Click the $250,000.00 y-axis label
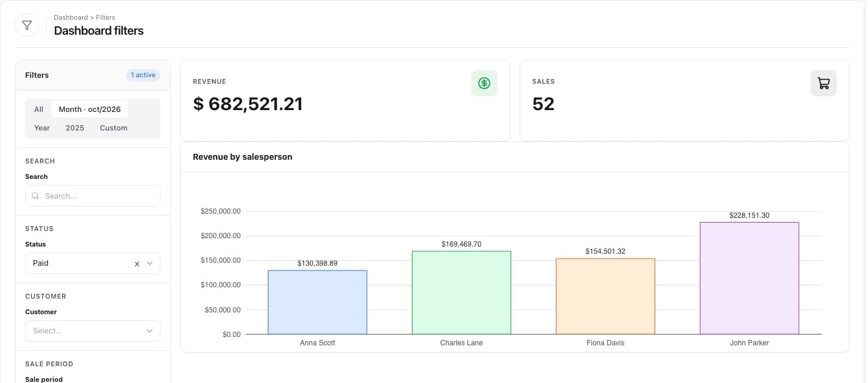 point(220,211)
